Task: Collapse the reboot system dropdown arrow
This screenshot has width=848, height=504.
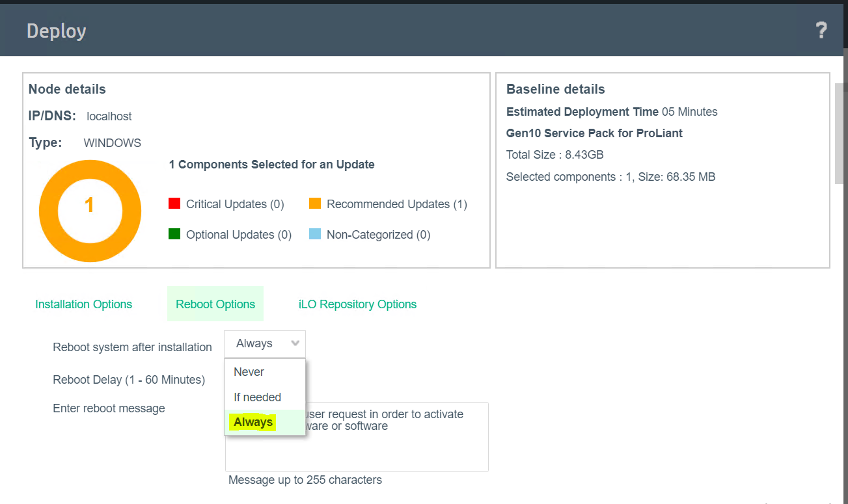Action: (x=295, y=343)
